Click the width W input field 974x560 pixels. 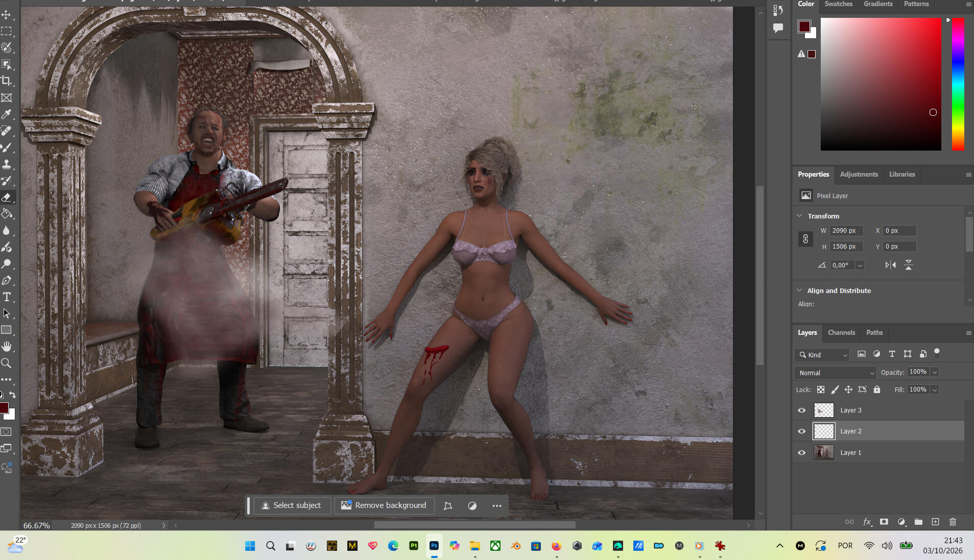click(x=846, y=231)
